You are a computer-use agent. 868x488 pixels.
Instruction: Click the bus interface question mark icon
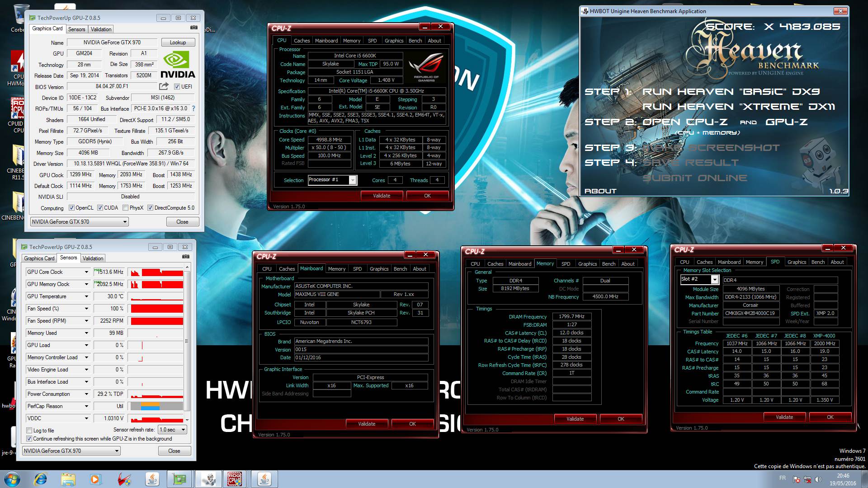(193, 108)
